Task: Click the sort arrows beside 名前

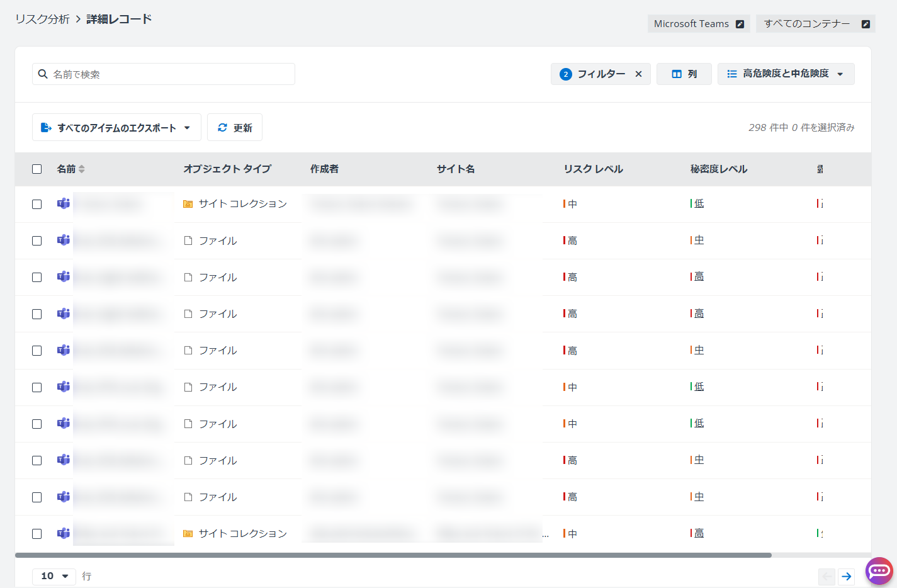Action: click(x=82, y=169)
